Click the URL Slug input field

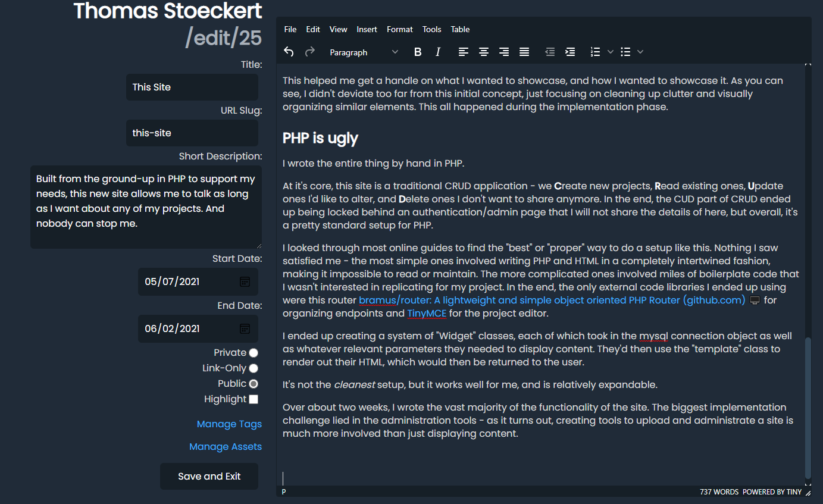tap(192, 133)
